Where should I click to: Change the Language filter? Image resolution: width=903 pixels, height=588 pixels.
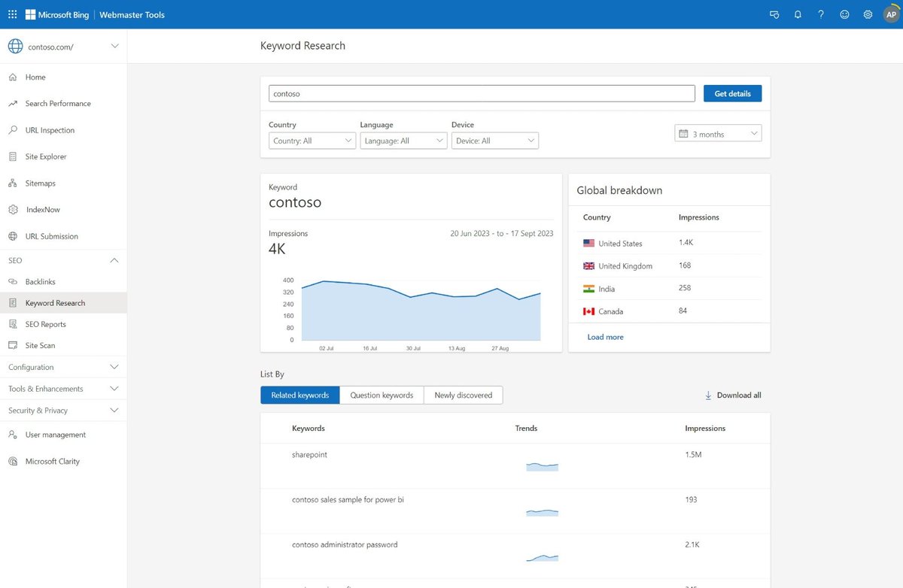(403, 140)
